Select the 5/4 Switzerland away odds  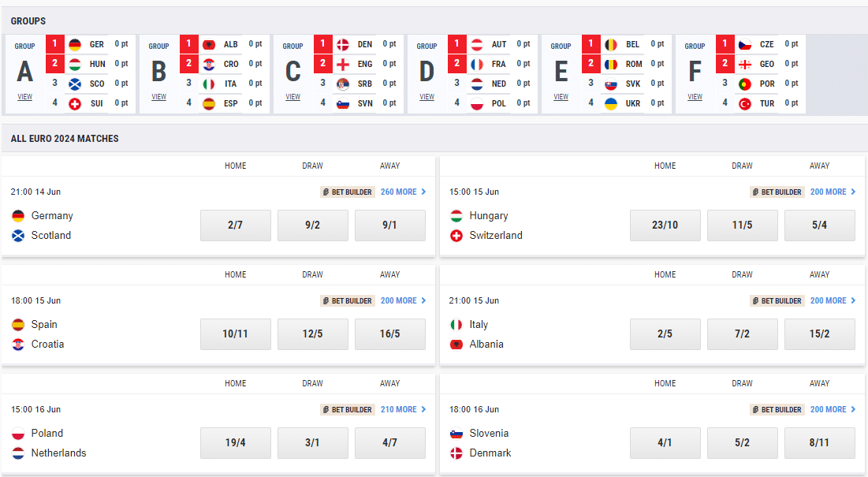point(820,225)
